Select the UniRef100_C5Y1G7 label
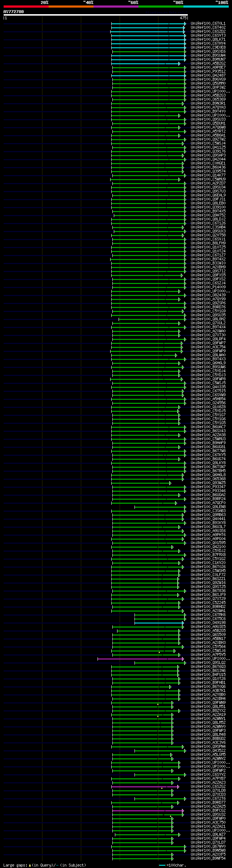Viewport: 232px width, 868px height. [208, 415]
